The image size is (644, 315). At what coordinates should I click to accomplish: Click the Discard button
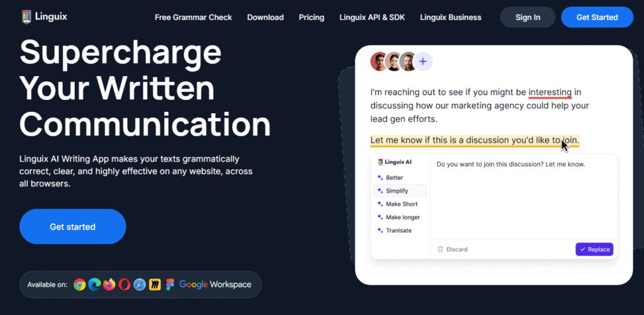452,249
